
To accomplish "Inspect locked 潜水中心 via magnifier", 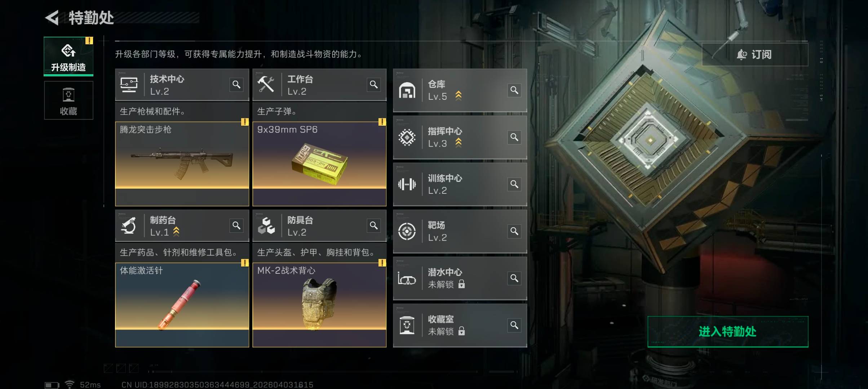I will [514, 278].
